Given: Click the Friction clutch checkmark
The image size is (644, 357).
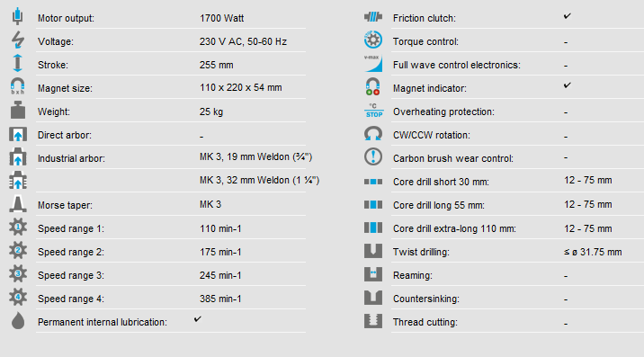Looking at the screenshot, I should [568, 16].
